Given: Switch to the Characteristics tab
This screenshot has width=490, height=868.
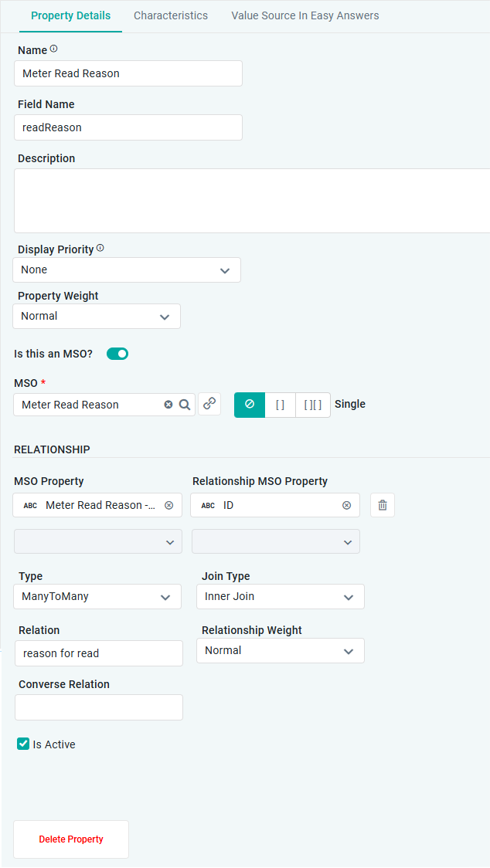Looking at the screenshot, I should [171, 16].
